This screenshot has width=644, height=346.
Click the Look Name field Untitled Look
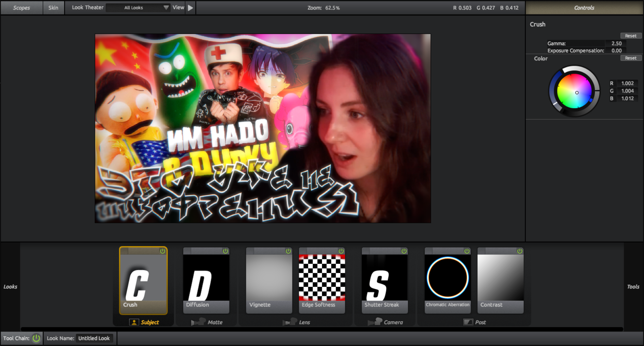click(94, 338)
